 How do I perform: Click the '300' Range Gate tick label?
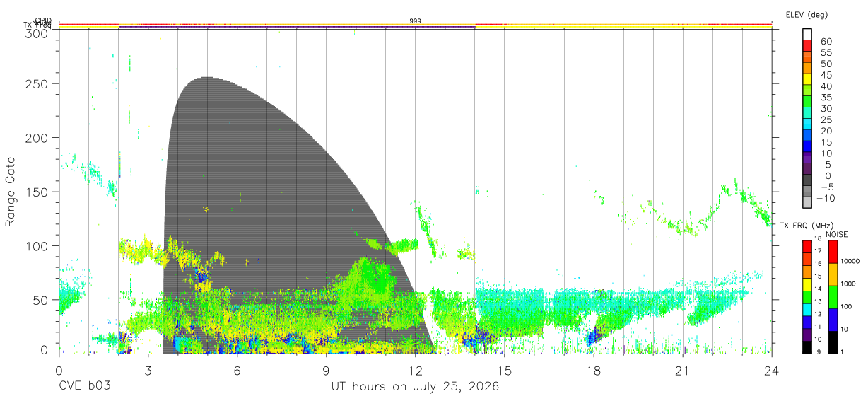tap(37, 33)
